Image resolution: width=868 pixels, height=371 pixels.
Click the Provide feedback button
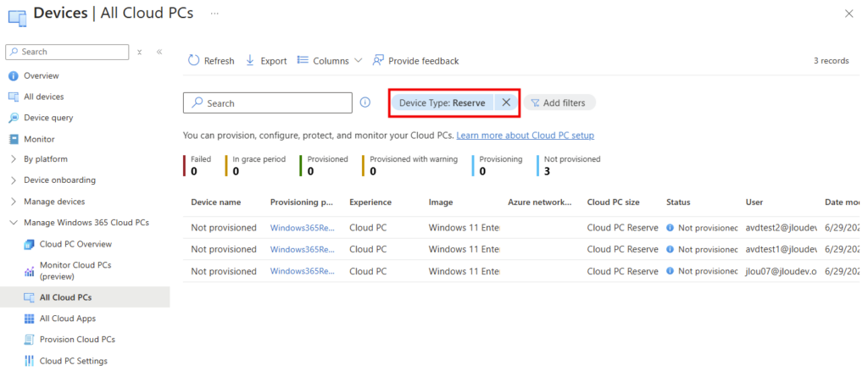pyautogui.click(x=415, y=61)
